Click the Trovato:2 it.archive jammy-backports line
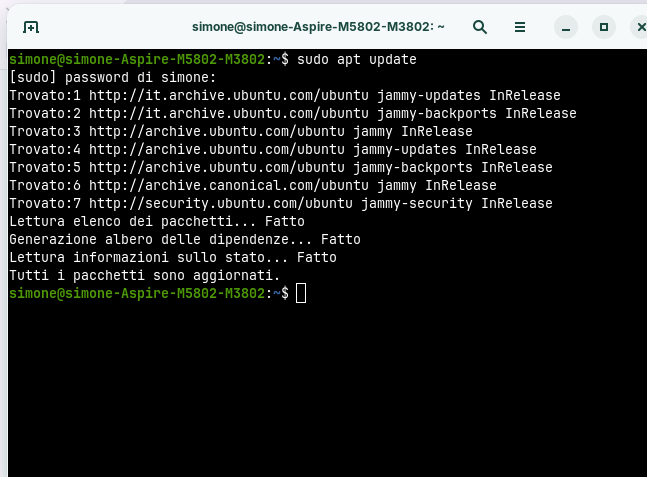This screenshot has width=647, height=477. pyautogui.click(x=293, y=113)
